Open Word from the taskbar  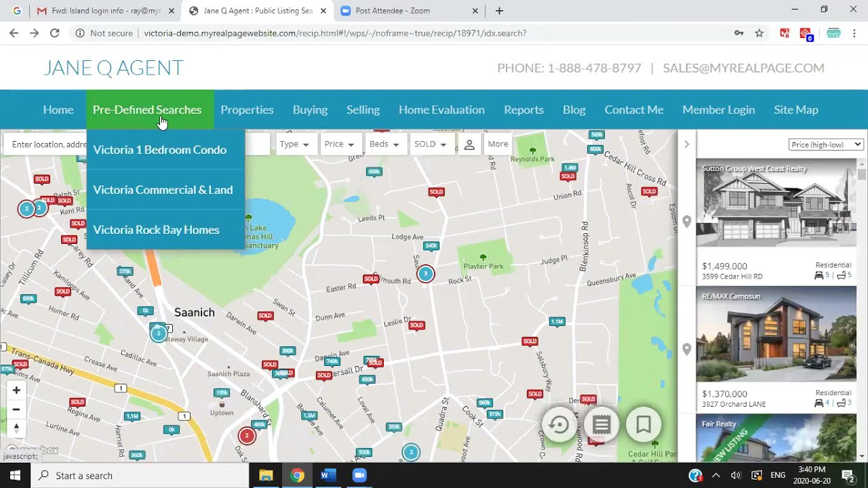pyautogui.click(x=328, y=475)
